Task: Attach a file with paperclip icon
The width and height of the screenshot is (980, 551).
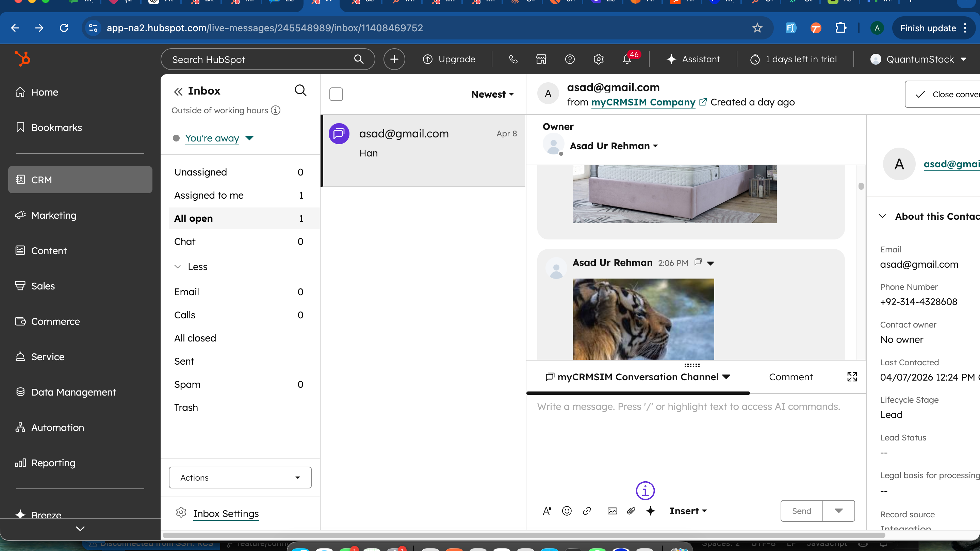Action: click(x=631, y=511)
